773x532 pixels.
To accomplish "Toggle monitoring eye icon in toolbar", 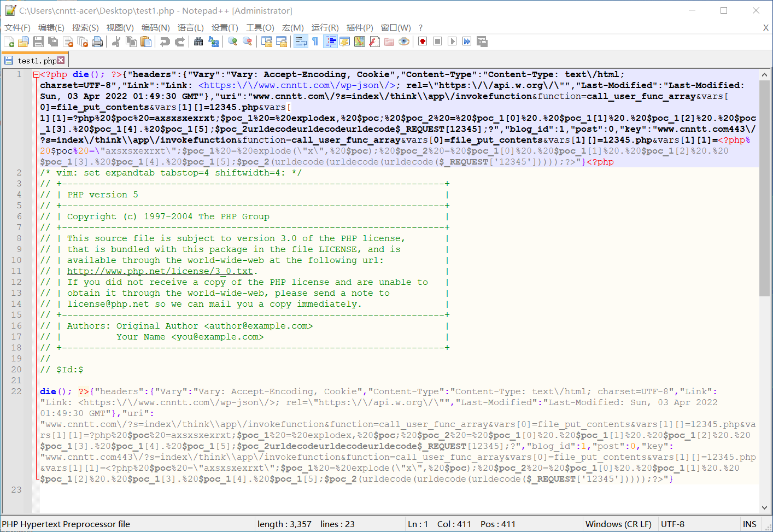I will point(404,42).
